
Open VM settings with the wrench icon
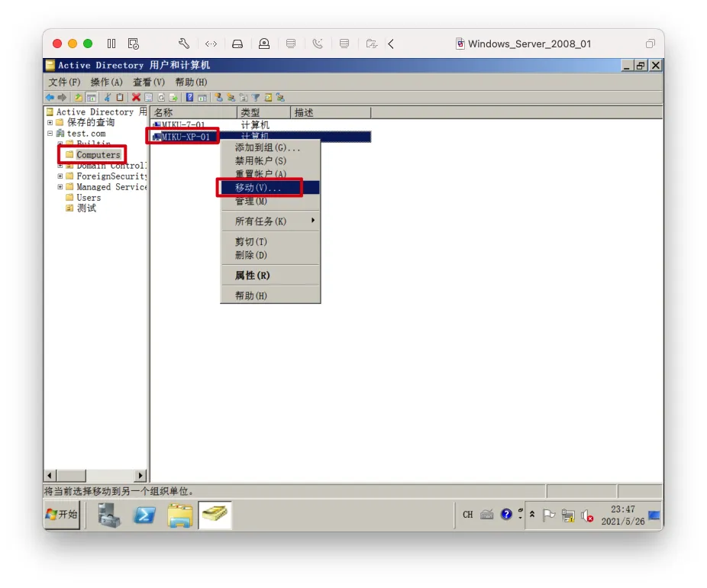183,44
